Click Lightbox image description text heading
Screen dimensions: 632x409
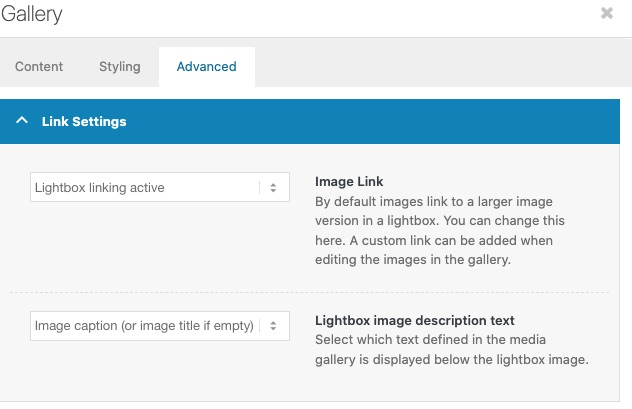click(415, 320)
